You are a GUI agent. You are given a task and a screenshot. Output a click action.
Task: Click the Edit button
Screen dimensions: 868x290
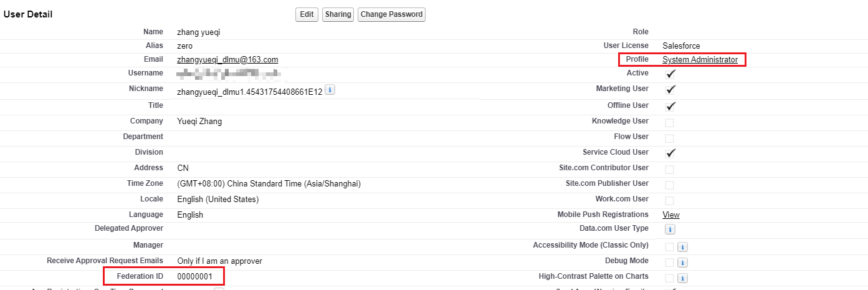coord(307,14)
